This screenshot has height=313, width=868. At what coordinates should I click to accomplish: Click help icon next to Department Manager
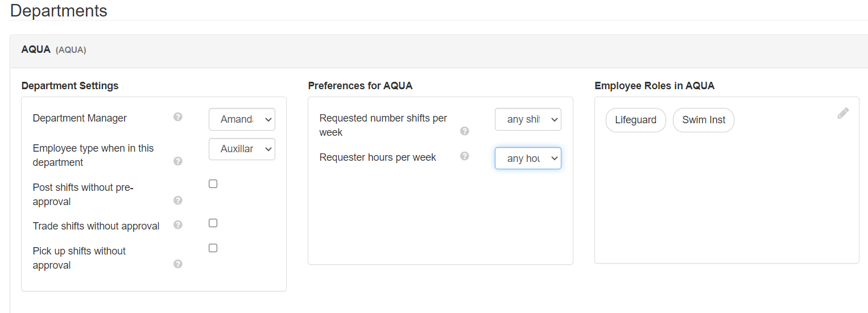coord(178,117)
